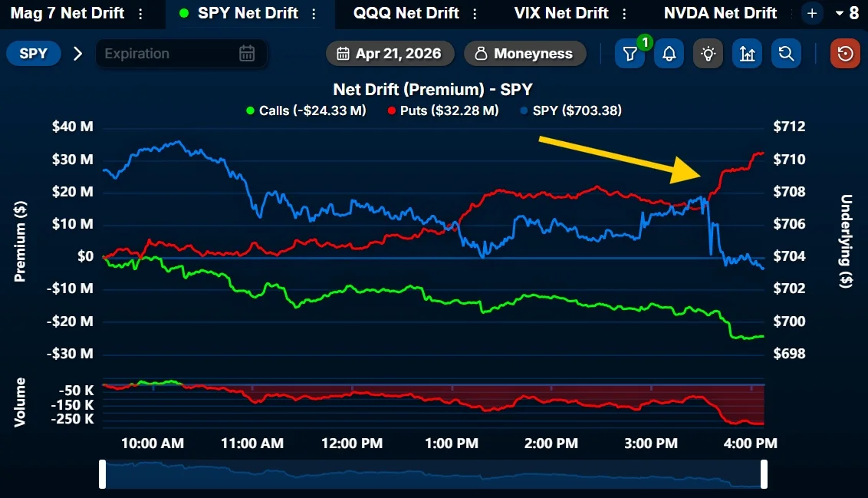Switch to the QQQ Net Drift tab

[x=406, y=13]
